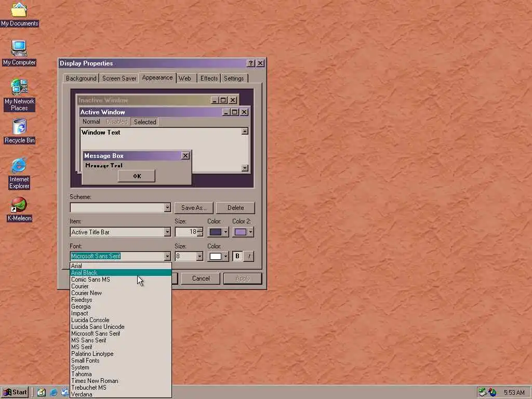Image resolution: width=532 pixels, height=399 pixels.
Task: Expand the Item dropdown showing Active Title Bar
Action: 167,232
